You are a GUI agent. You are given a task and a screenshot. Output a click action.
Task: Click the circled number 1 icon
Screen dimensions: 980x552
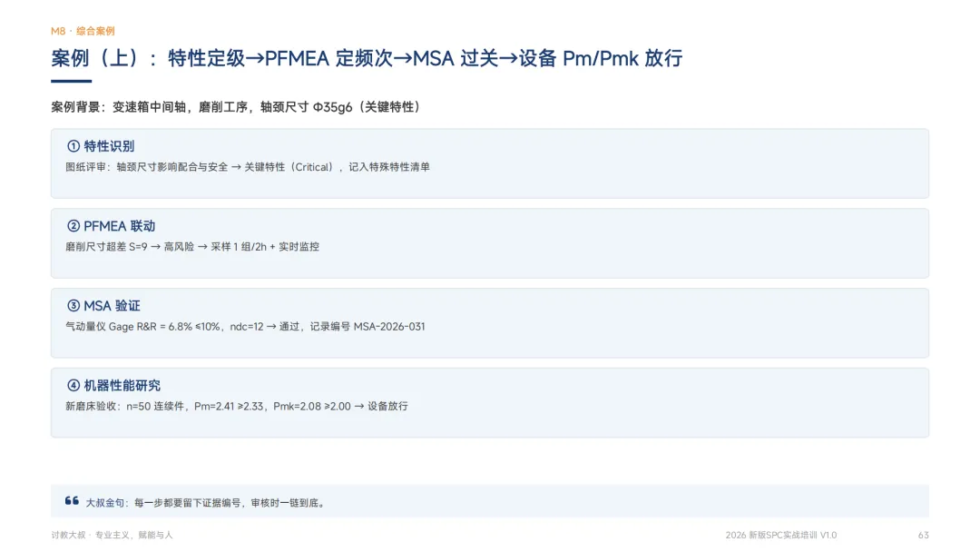click(73, 146)
